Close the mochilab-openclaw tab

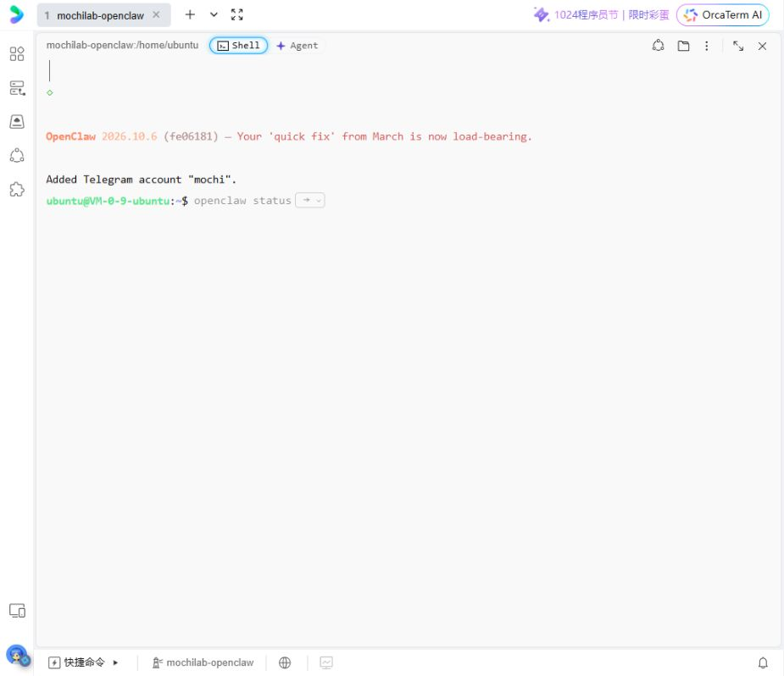coord(157,15)
